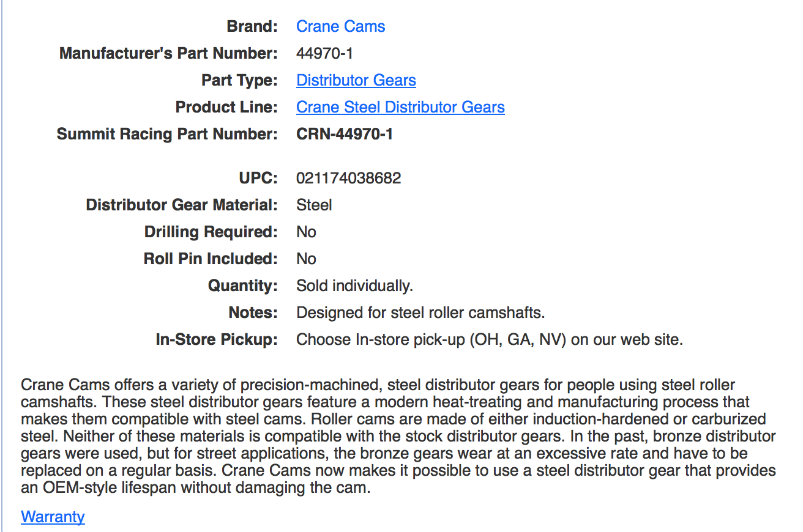Screen dimensions: 803x532
Task: Click the manufacturer's part number 44970-1
Action: pos(324,54)
